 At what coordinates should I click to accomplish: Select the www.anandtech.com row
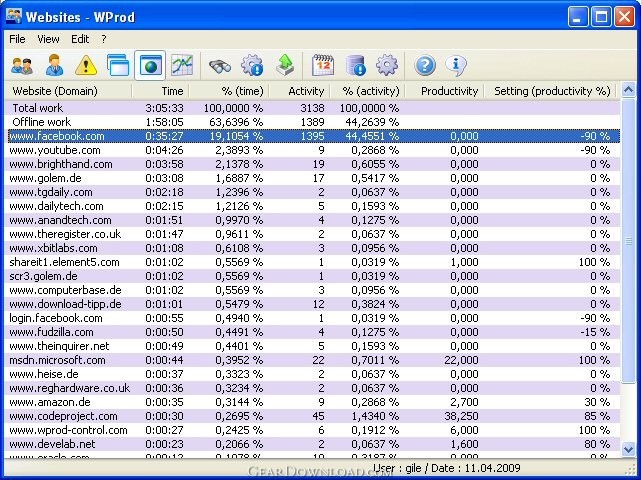(313, 220)
